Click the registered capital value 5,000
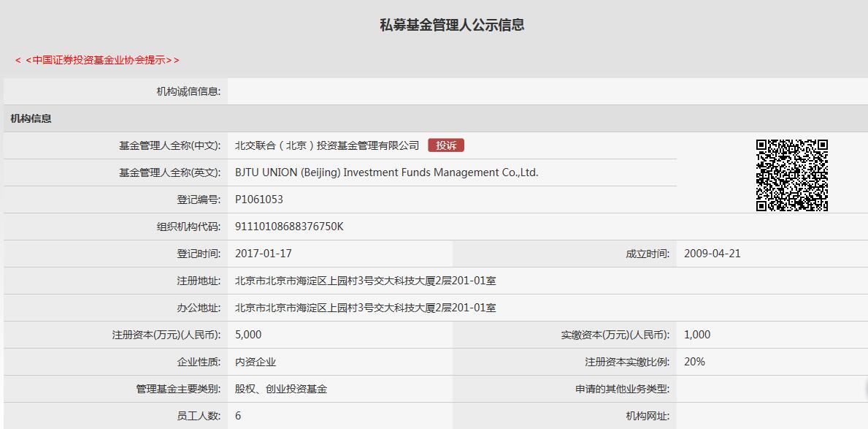 pos(248,335)
